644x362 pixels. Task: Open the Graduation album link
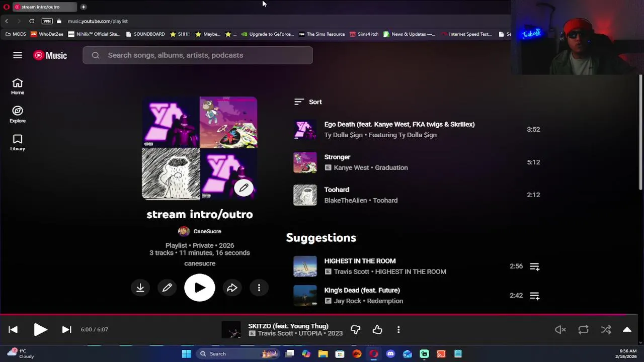click(x=391, y=167)
